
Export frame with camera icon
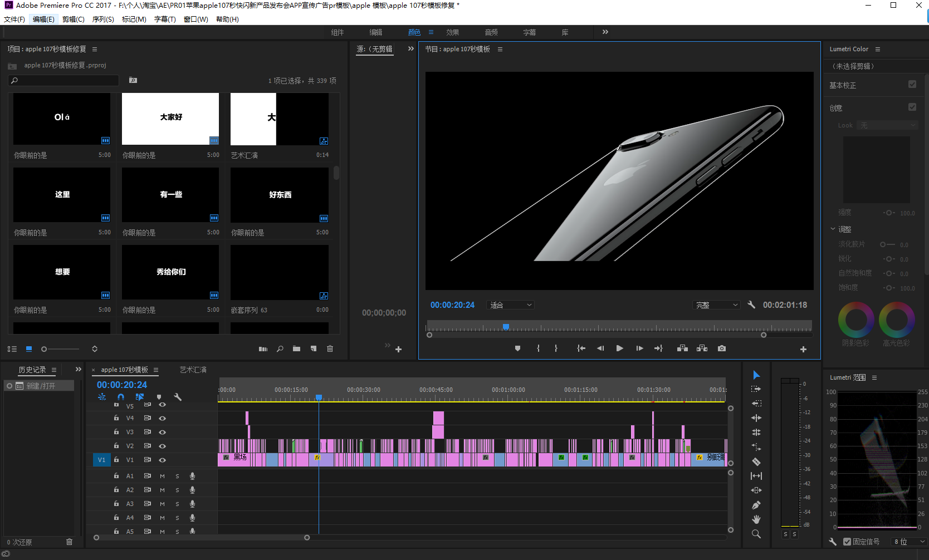tap(722, 348)
